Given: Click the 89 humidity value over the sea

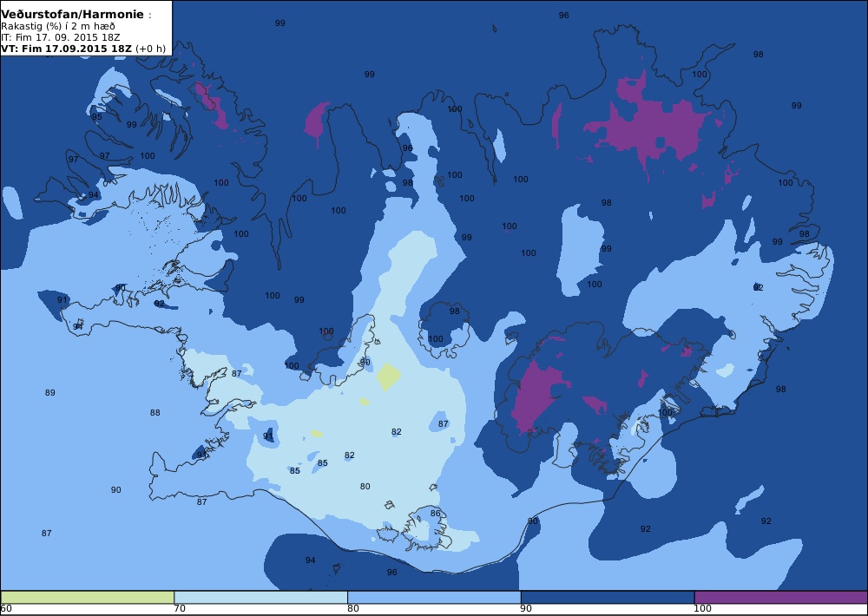Looking at the screenshot, I should tap(49, 393).
